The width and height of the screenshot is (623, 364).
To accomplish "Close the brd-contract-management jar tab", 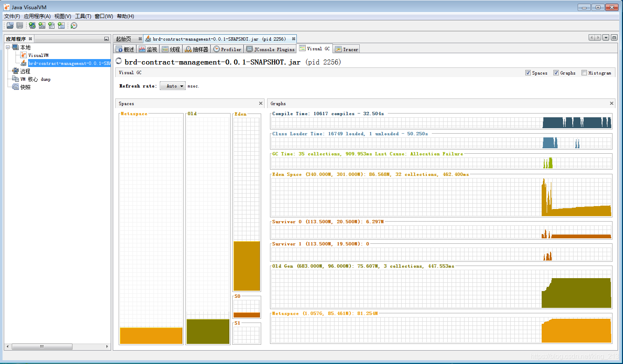I will pyautogui.click(x=293, y=39).
